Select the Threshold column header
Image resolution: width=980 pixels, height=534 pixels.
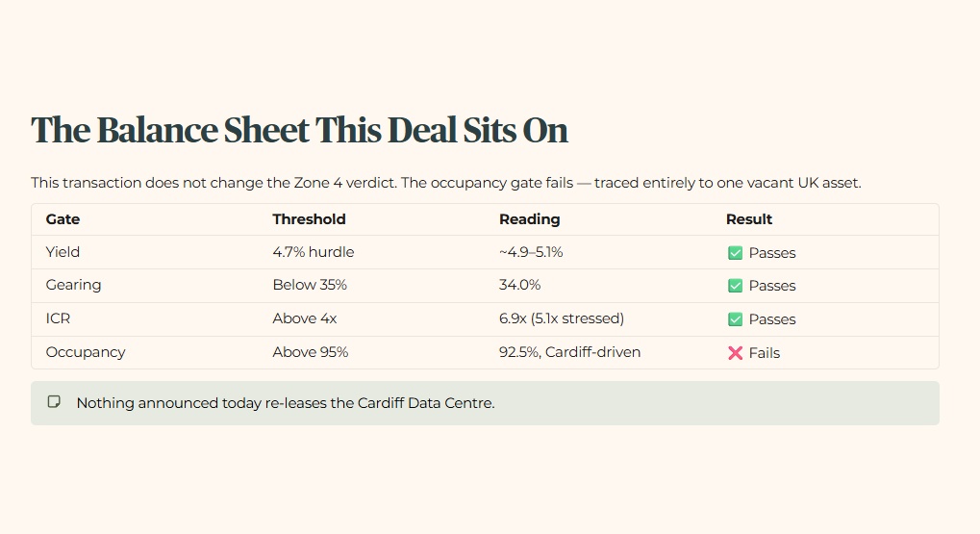coord(309,219)
